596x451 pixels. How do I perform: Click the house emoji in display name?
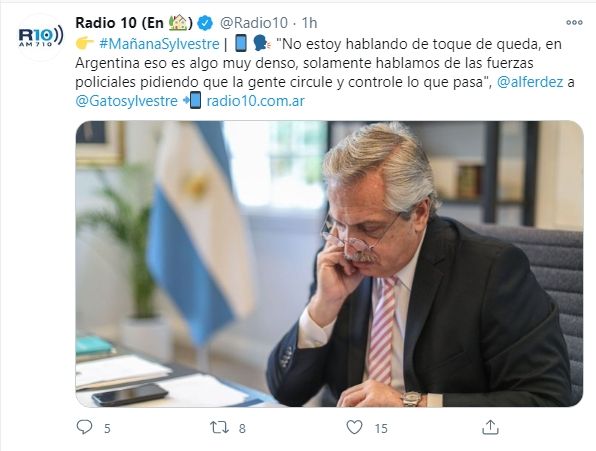point(178,23)
